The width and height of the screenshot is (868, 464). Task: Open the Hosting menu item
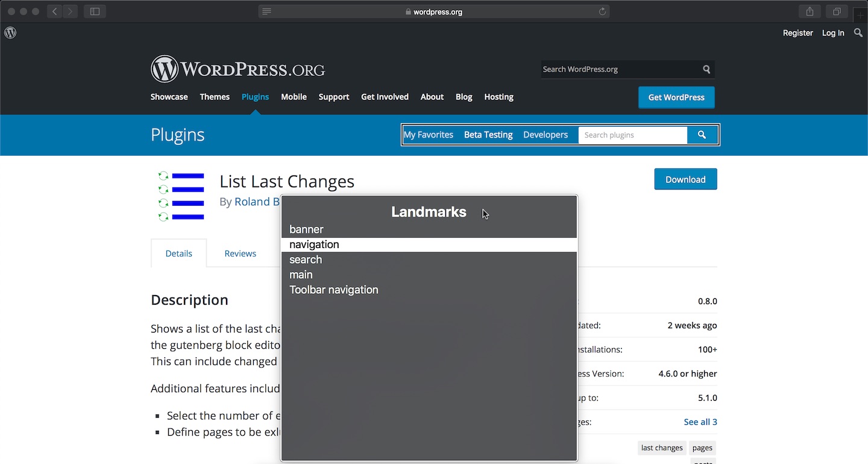[499, 97]
